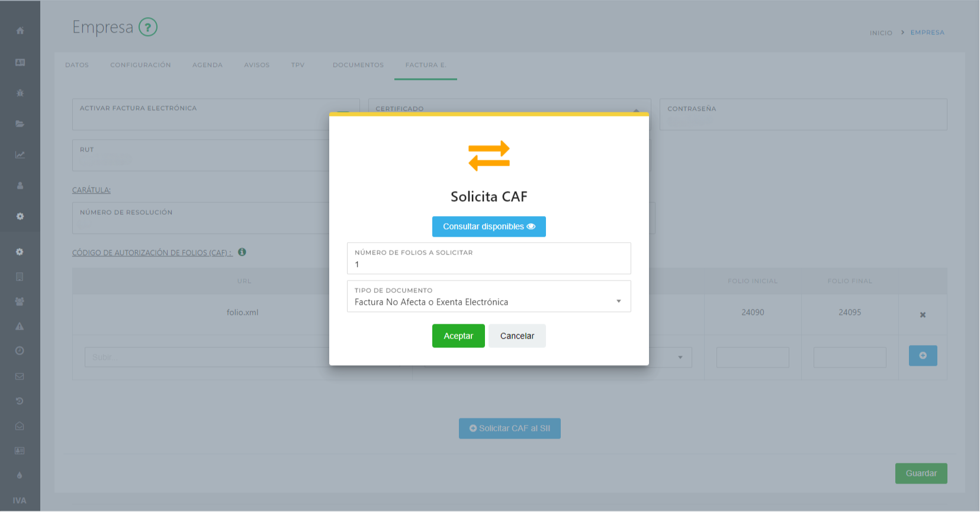Open the Tipo de Documento dropdown
Image resolution: width=980 pixels, height=512 pixels.
489,296
